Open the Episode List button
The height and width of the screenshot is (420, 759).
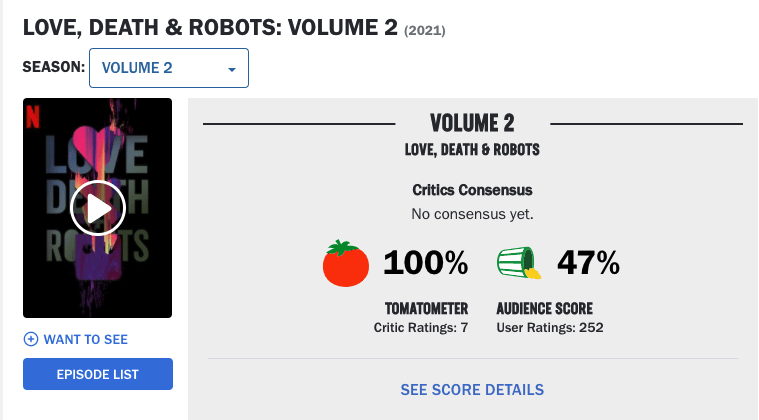pyautogui.click(x=98, y=374)
